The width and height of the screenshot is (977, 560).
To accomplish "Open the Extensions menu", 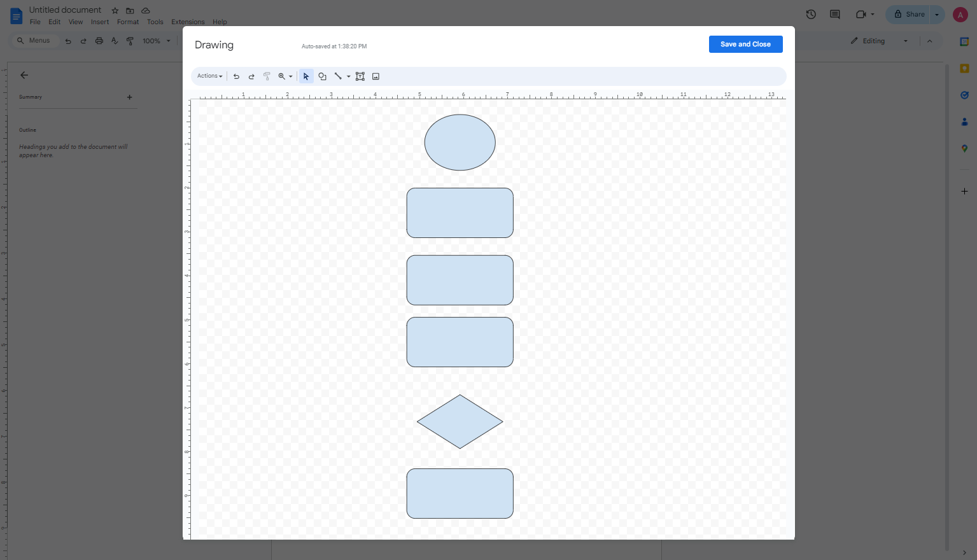I will tap(188, 22).
